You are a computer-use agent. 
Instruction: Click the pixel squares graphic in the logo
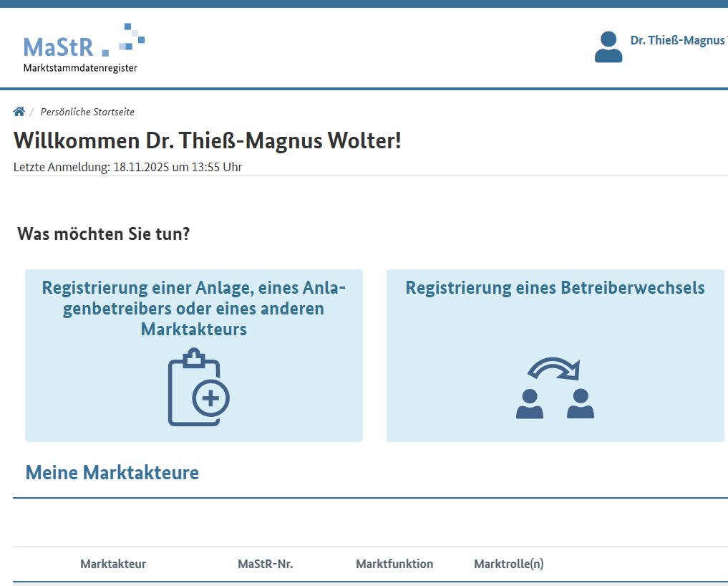tap(126, 39)
